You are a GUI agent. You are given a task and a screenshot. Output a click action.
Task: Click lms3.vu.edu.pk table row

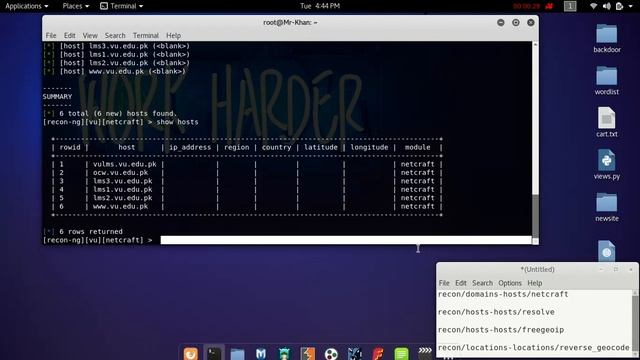point(122,181)
